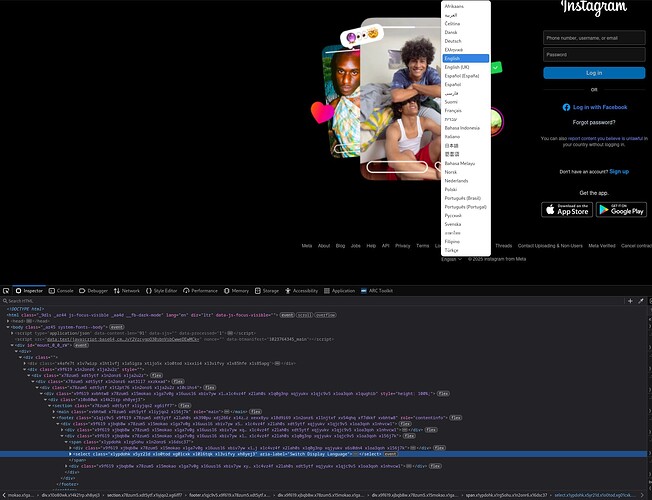The image size is (652, 500).
Task: Select the section breadcrumb in the path bar
Action: 144,495
